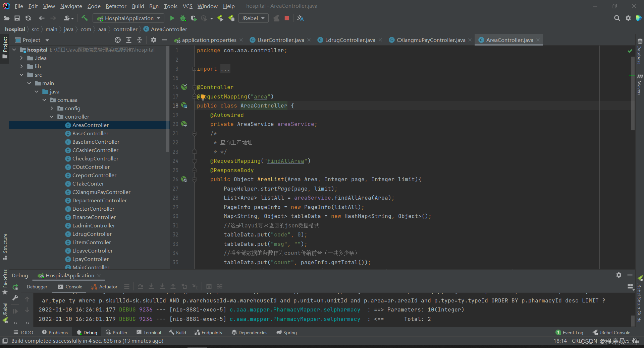Start debugging with the bug icon
This screenshot has height=348, width=644.
pyautogui.click(x=183, y=18)
